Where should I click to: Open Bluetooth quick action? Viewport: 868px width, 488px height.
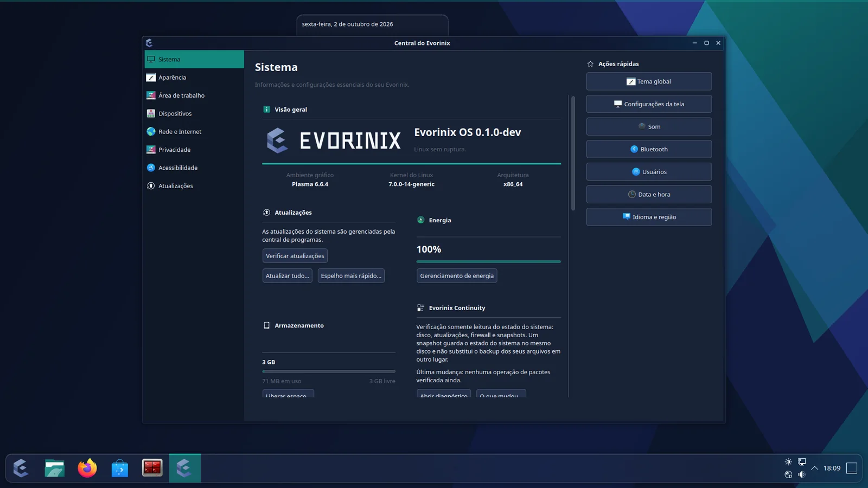tap(649, 149)
